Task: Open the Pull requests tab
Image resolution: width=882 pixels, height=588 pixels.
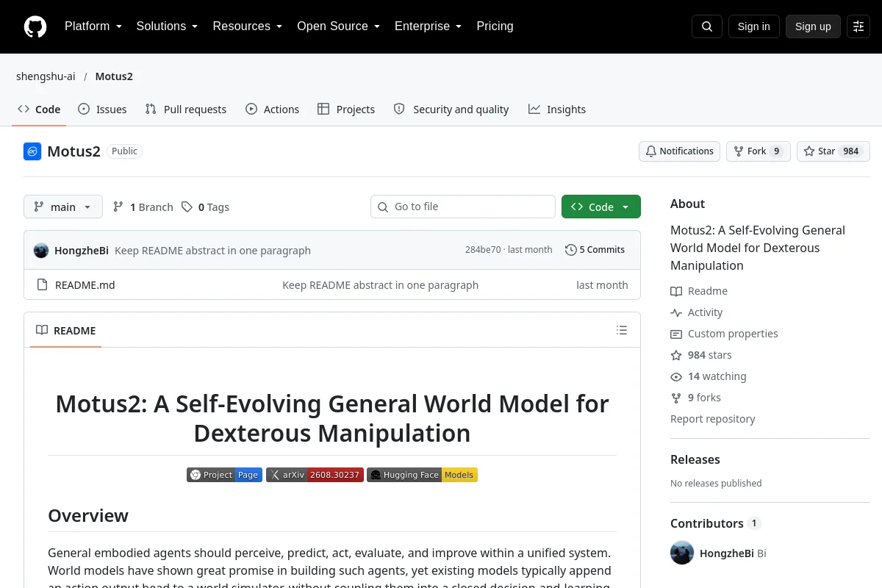Action: 186,109
